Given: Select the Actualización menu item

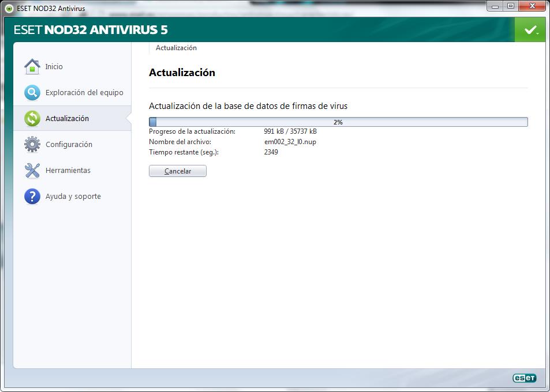Looking at the screenshot, I should tap(72, 118).
